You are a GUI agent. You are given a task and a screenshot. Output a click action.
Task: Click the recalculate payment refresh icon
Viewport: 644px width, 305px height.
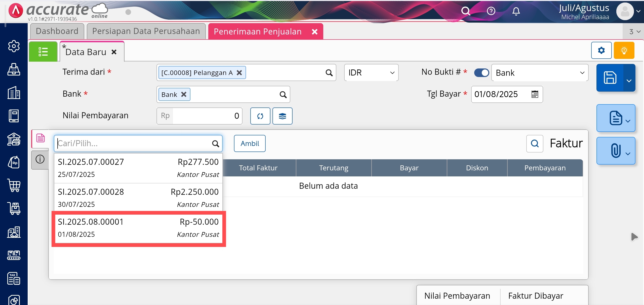click(260, 116)
